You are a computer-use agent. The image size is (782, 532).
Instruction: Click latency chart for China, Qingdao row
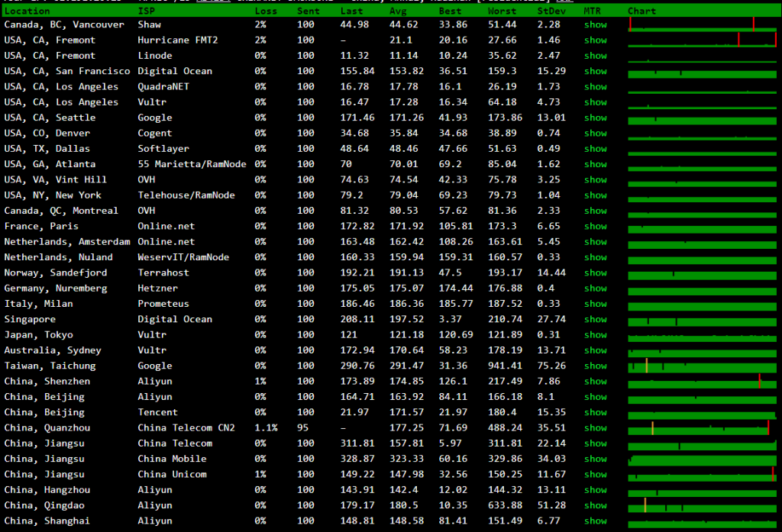[703, 505]
